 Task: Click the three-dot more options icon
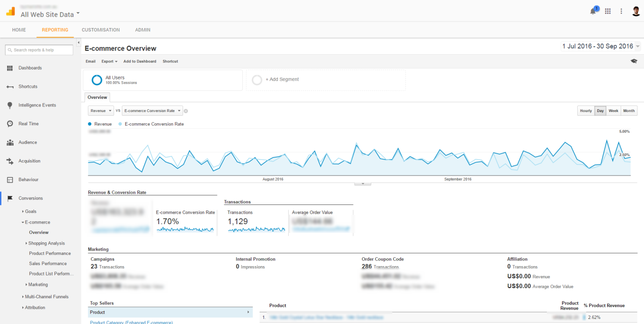tap(621, 11)
